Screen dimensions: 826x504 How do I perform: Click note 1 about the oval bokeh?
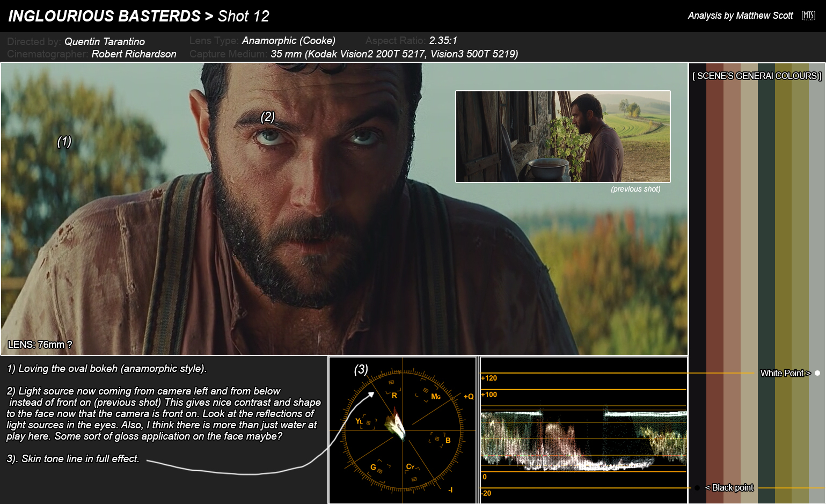[x=107, y=369]
